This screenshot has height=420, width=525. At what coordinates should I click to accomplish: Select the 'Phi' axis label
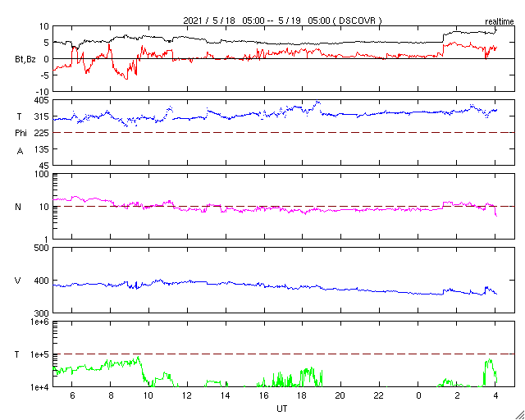click(21, 133)
